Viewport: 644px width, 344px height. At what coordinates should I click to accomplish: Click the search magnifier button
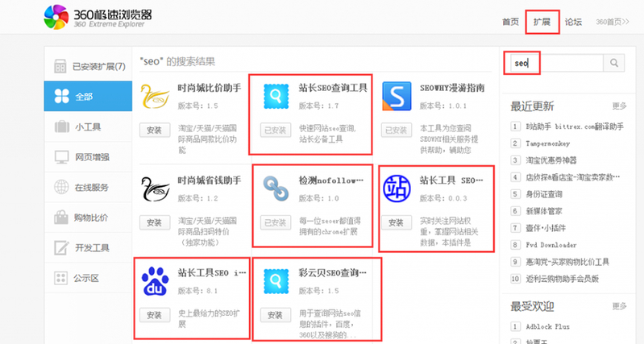click(614, 63)
